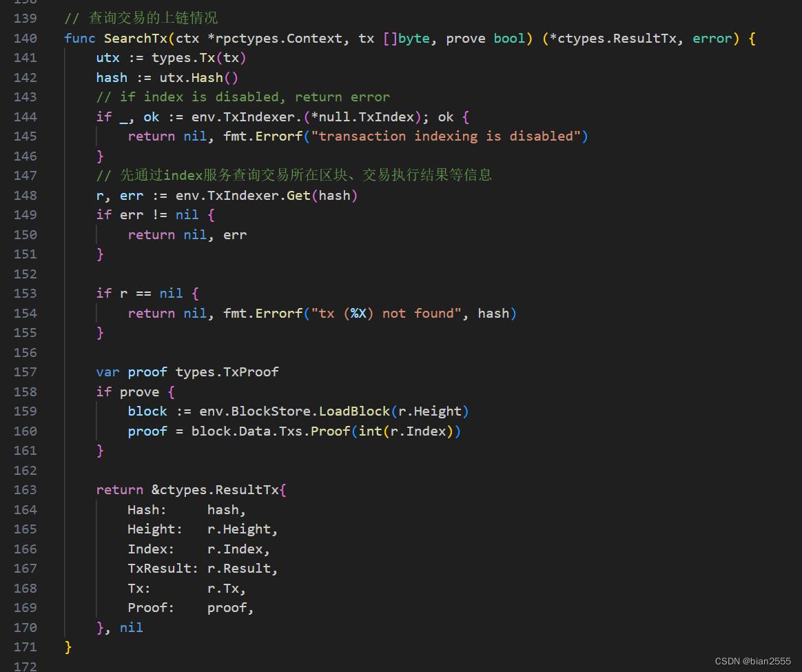Click "&ctypes.ResultTx{" on line 163
Screen dimensions: 802x672
point(219,490)
